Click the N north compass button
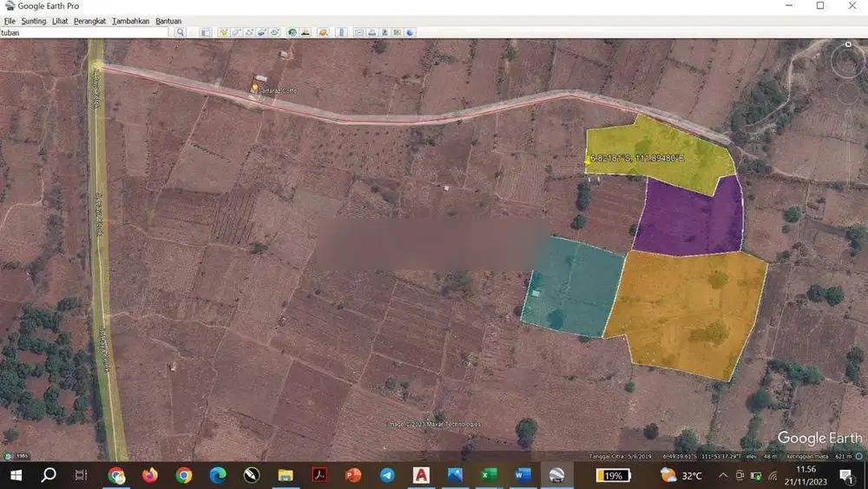This screenshot has width=868, height=489. pos(848,43)
